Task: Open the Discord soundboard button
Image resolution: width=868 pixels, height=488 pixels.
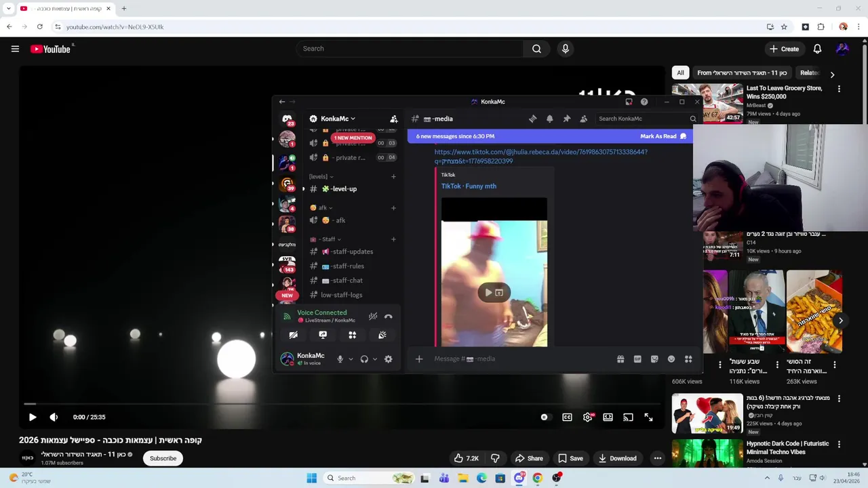Action: tap(382, 335)
